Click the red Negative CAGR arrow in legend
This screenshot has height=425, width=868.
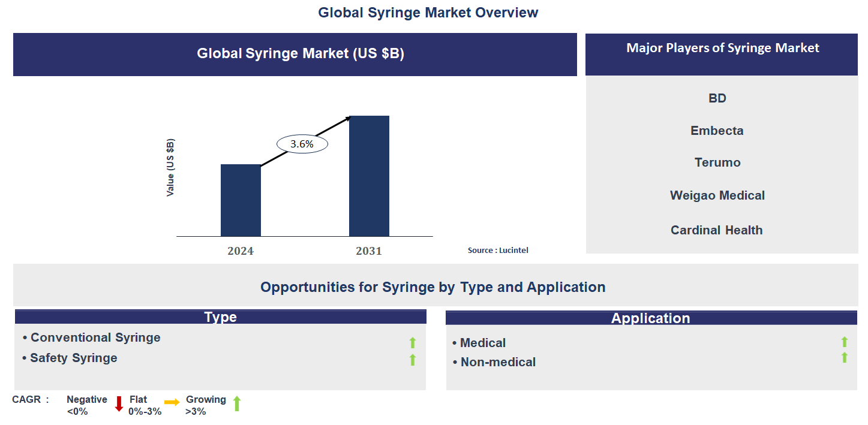[120, 403]
